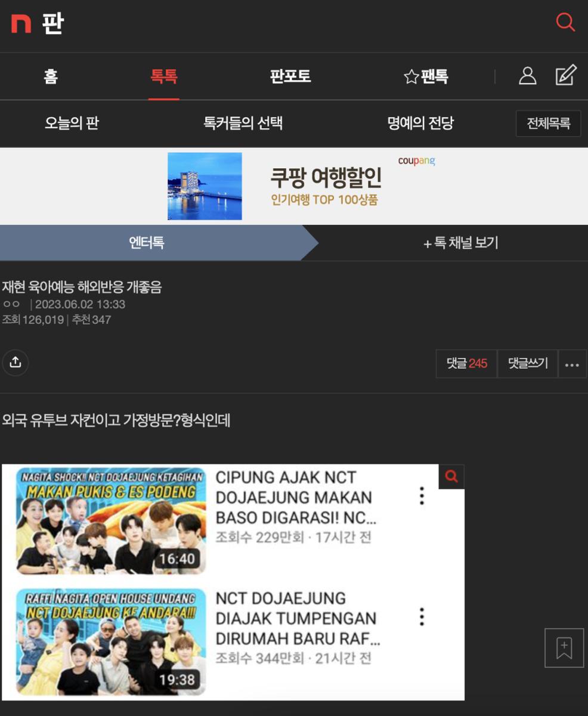Open kebab menu for DIAJAK TUMPENGAN video
Viewport: 588px width, 716px height.
coord(422,617)
